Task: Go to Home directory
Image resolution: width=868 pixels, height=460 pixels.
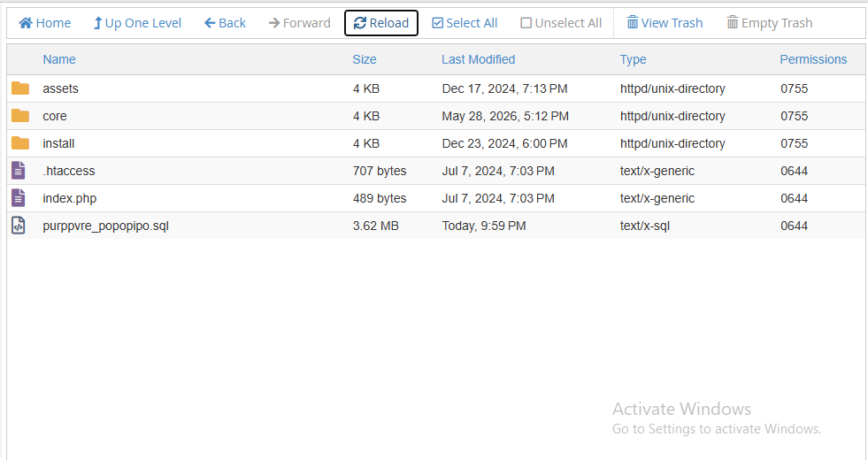Action: (45, 23)
